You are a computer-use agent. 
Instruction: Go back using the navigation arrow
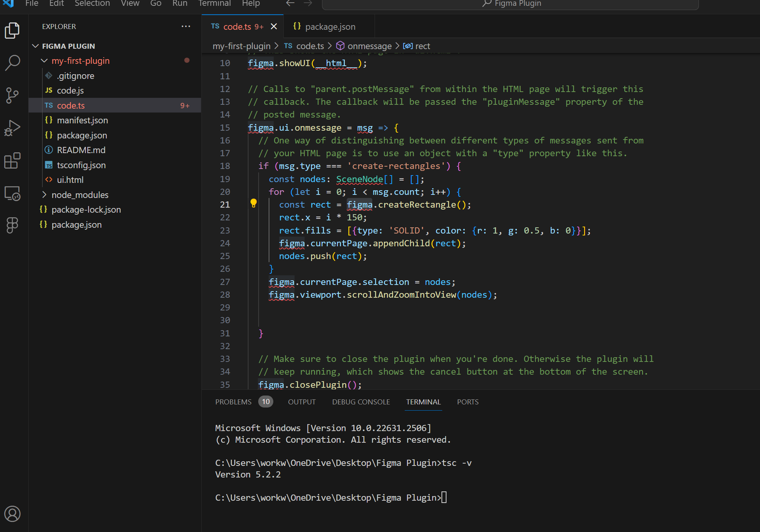click(x=290, y=3)
